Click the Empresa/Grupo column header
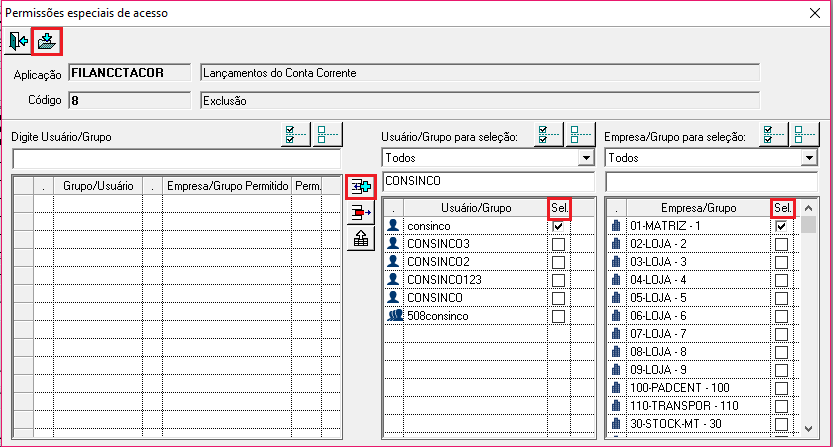This screenshot has height=447, width=833. pyautogui.click(x=699, y=208)
